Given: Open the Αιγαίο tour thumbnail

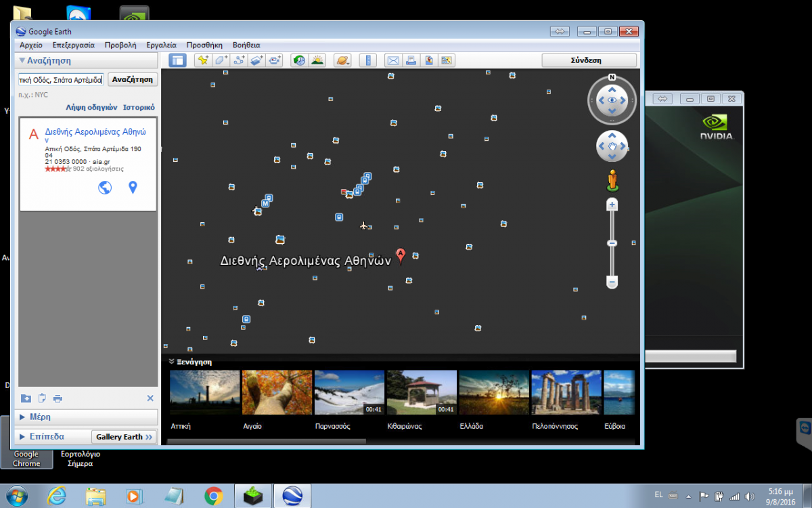Looking at the screenshot, I should (277, 392).
